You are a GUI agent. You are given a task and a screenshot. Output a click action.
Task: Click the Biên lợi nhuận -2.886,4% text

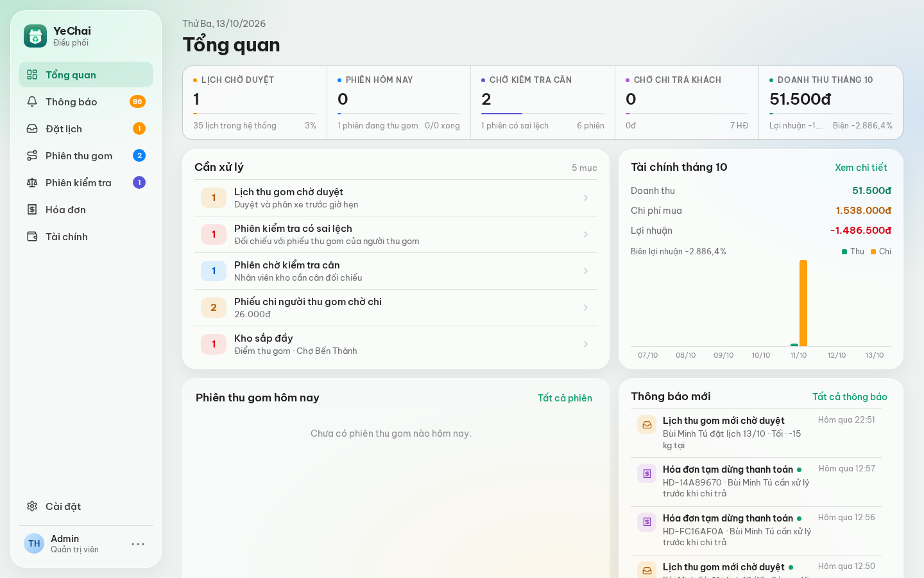678,252
